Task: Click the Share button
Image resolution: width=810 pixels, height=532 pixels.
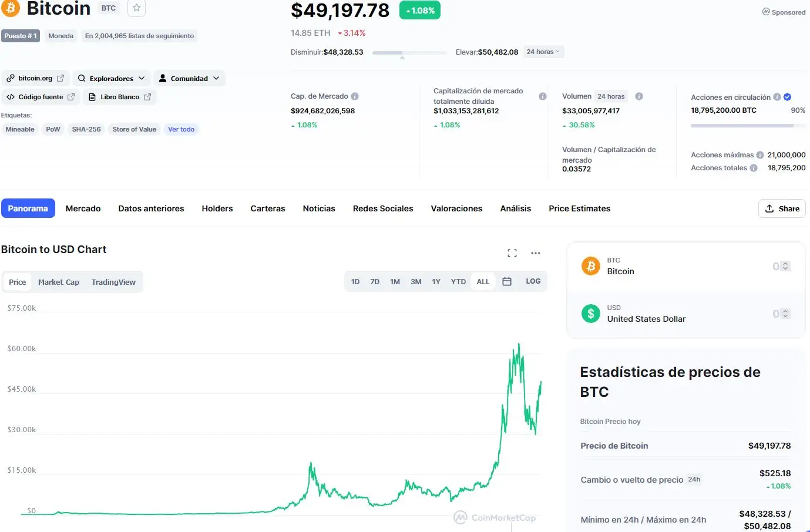Action: tap(782, 208)
